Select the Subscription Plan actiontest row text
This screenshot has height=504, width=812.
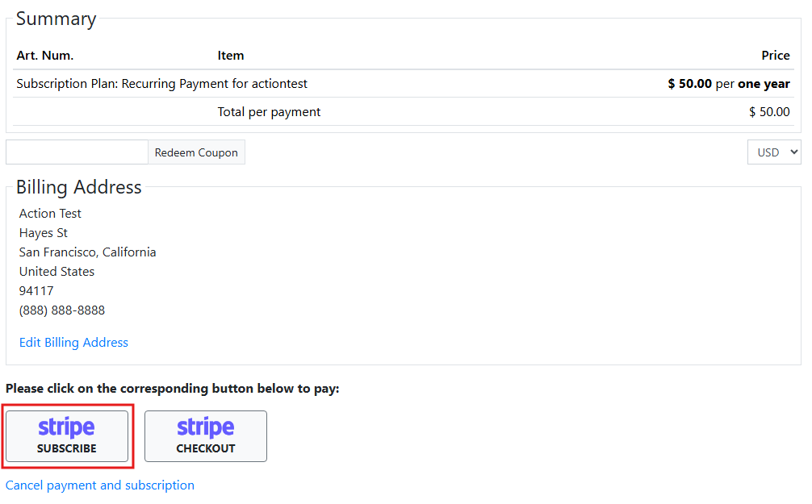[x=161, y=84]
